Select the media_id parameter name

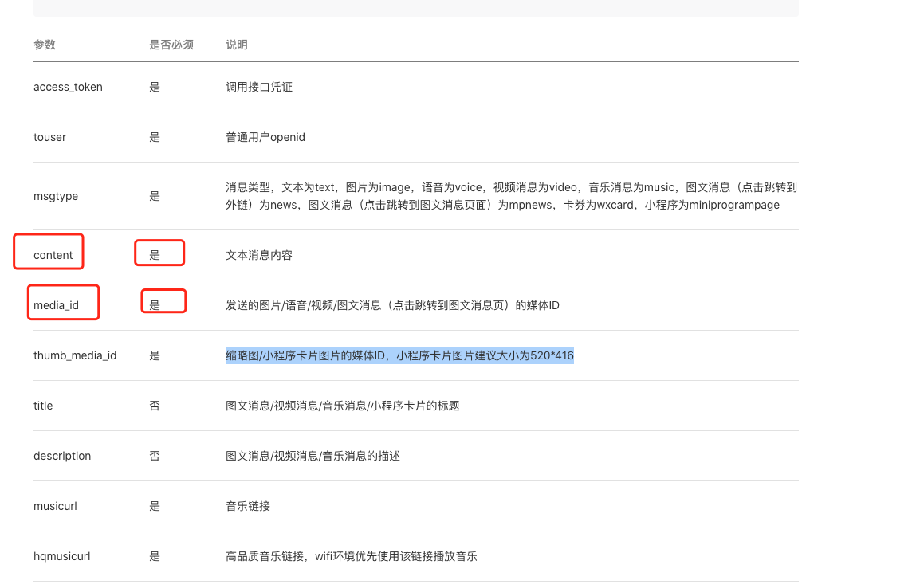click(x=56, y=305)
